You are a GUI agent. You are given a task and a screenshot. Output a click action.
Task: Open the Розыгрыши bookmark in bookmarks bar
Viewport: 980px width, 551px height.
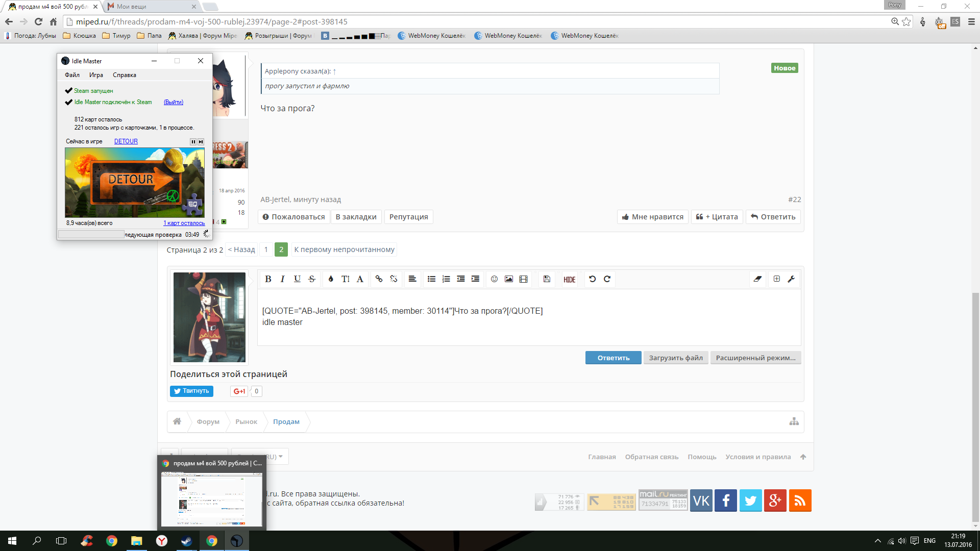pos(279,36)
